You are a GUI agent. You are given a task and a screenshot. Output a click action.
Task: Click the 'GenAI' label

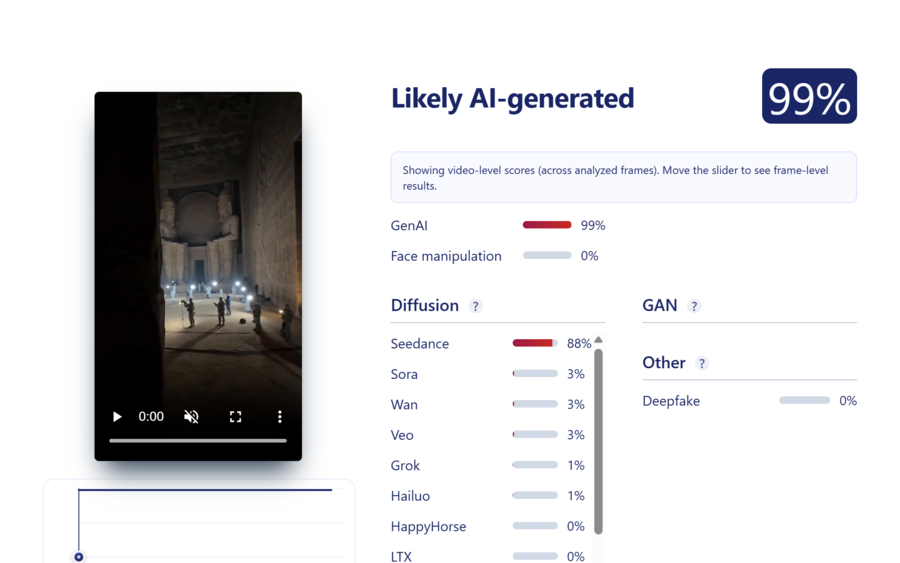[x=409, y=226]
